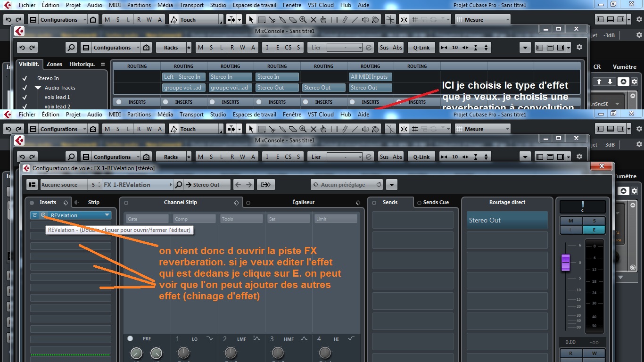Click the purple volume fader handle

click(566, 263)
